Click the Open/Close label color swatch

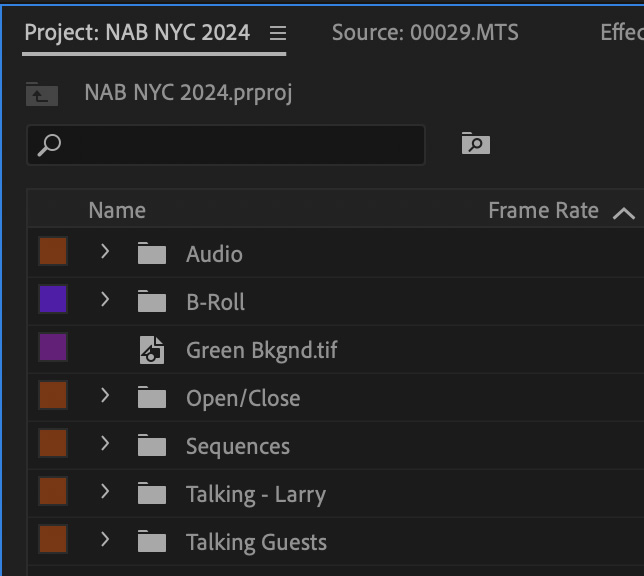(53, 395)
